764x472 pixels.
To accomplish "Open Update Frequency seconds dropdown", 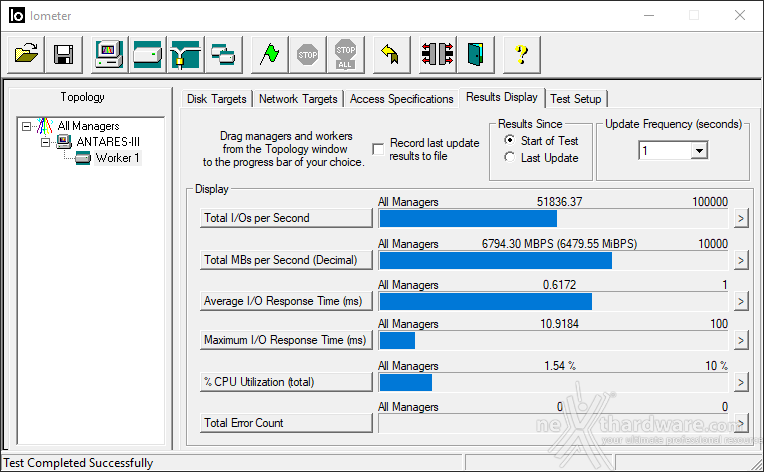I will pos(699,151).
